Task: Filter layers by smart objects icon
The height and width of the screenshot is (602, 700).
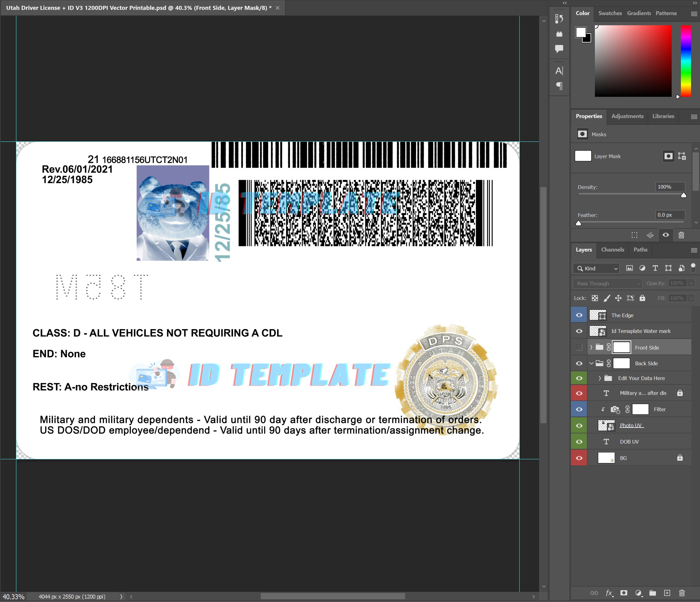Action: coord(682,268)
